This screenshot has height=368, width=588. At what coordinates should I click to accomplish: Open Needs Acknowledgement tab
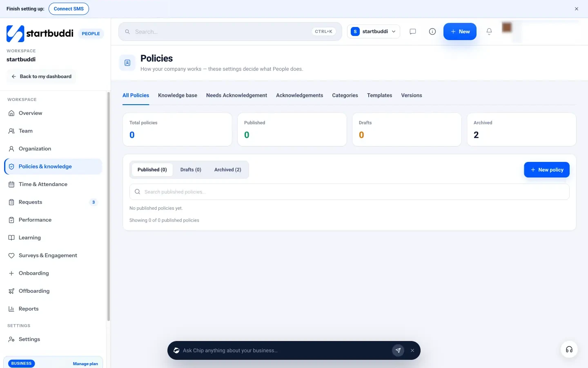click(236, 95)
